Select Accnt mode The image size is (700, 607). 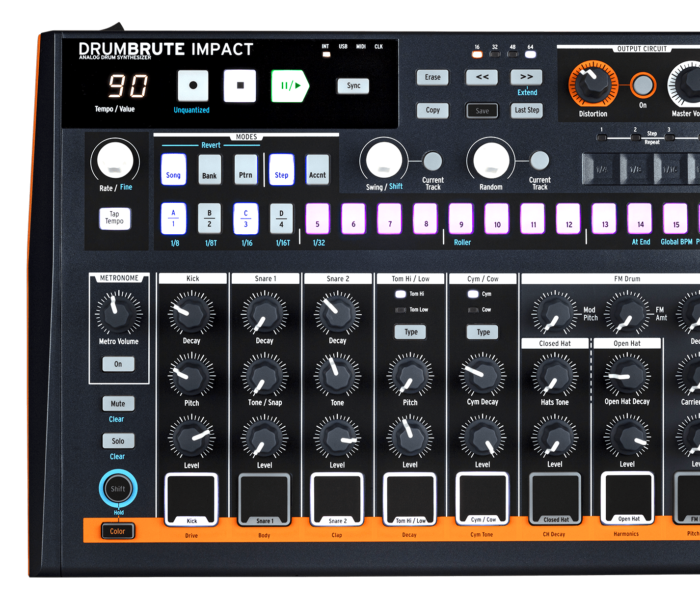[x=317, y=169]
